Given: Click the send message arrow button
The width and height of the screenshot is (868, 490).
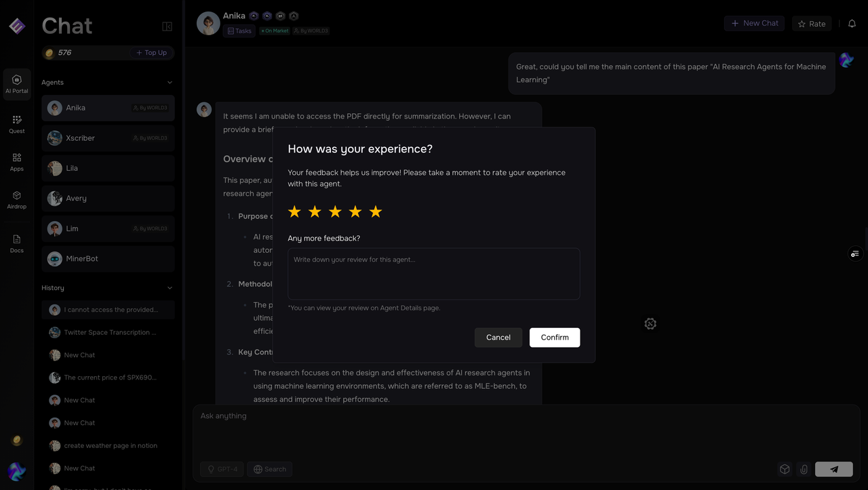Looking at the screenshot, I should click(x=833, y=469).
